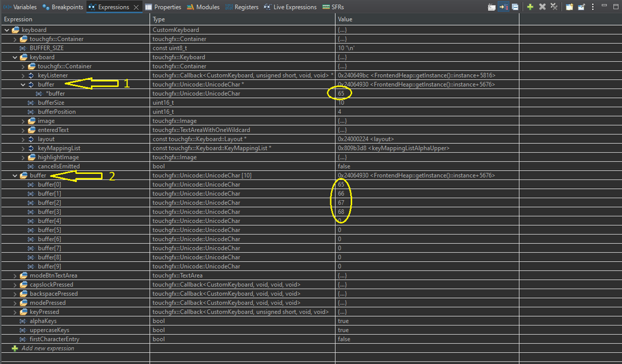Expand the keyListener node

(x=22, y=75)
